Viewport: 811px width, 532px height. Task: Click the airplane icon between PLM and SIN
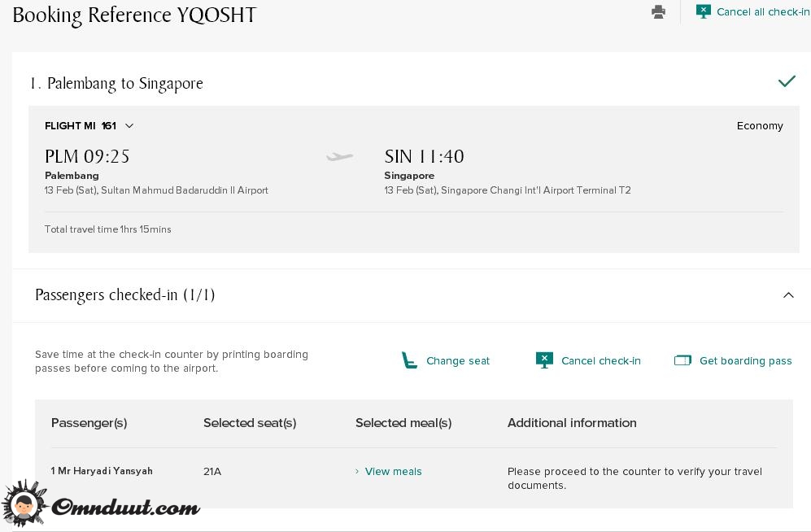pos(340,156)
